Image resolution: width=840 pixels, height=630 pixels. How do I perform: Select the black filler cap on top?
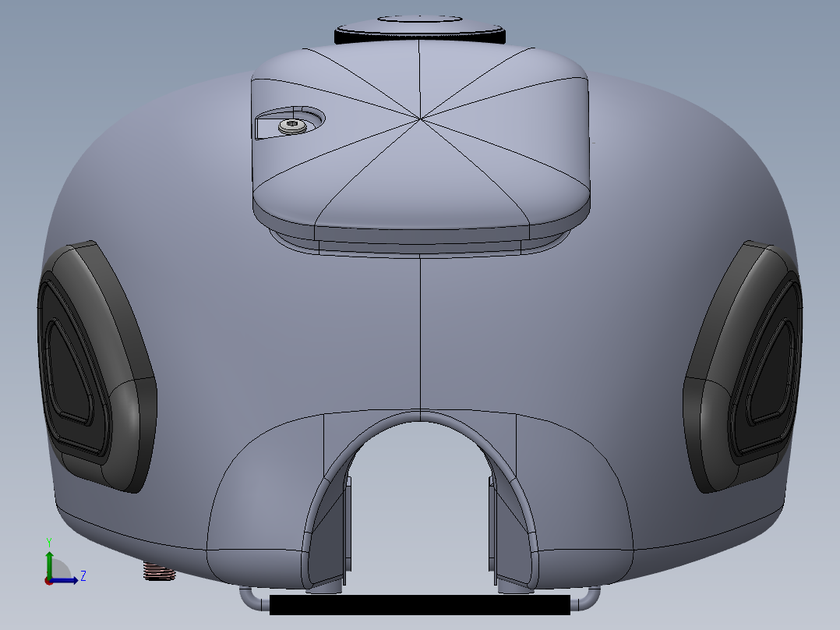(x=420, y=30)
